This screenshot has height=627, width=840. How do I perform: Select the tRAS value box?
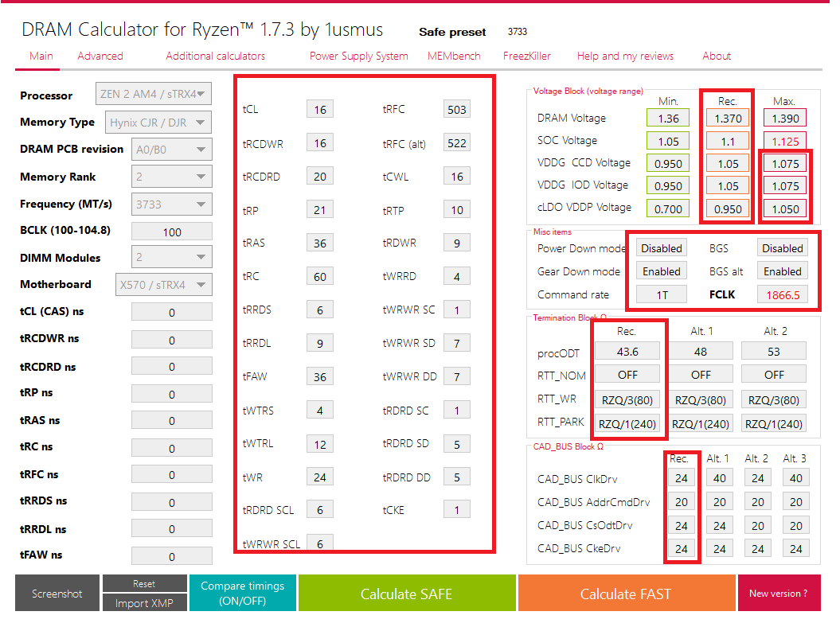320,243
